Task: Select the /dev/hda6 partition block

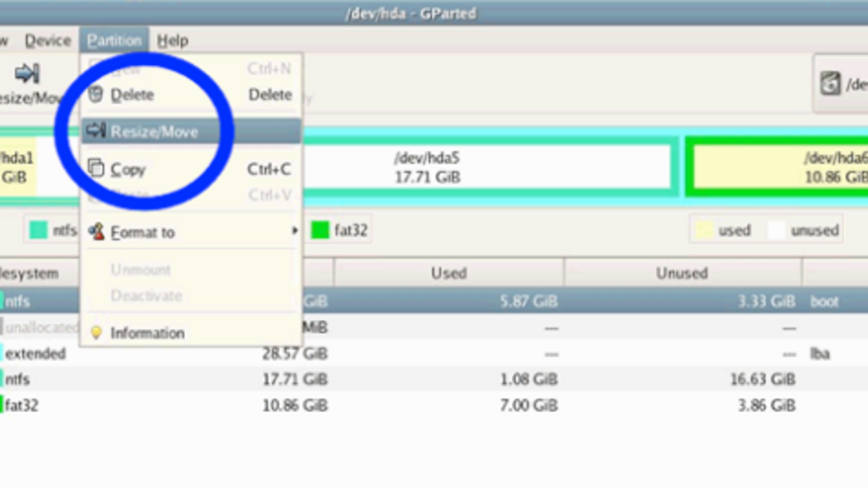Action: pos(777,167)
